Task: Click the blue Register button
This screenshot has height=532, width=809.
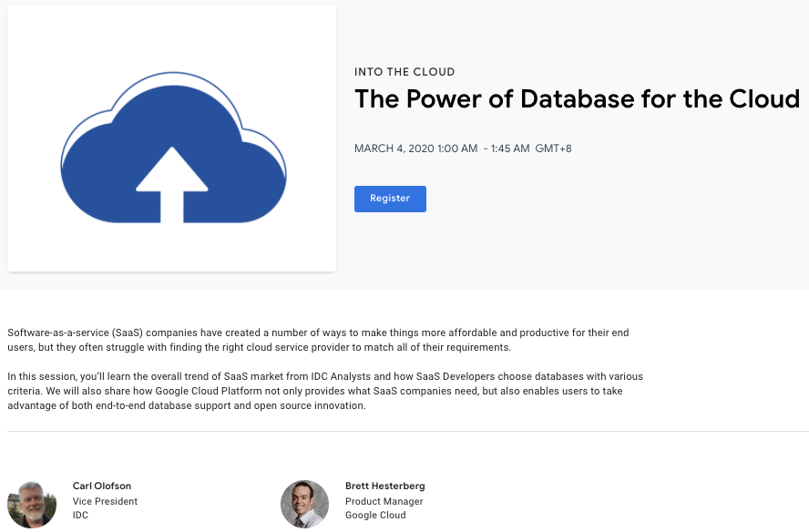Action: (x=390, y=199)
